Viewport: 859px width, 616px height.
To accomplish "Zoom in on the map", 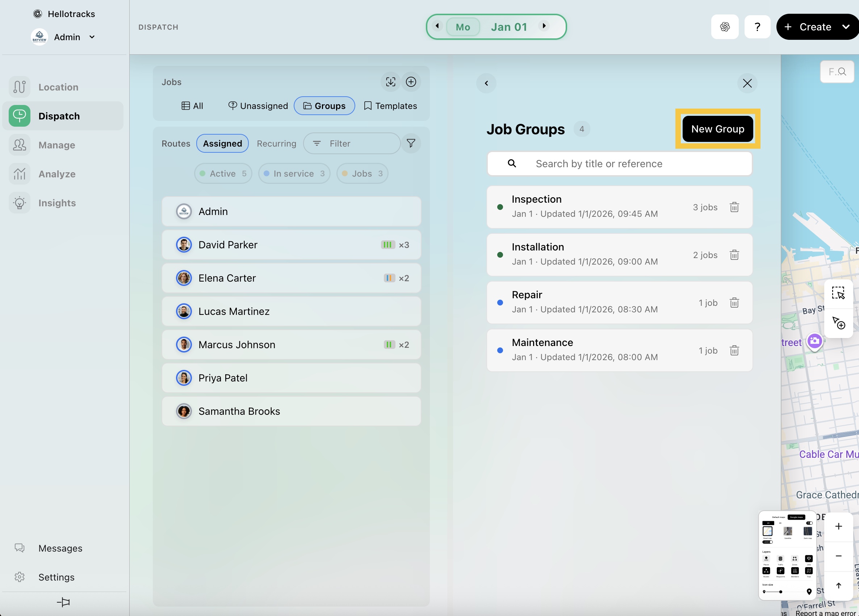I will [x=838, y=526].
